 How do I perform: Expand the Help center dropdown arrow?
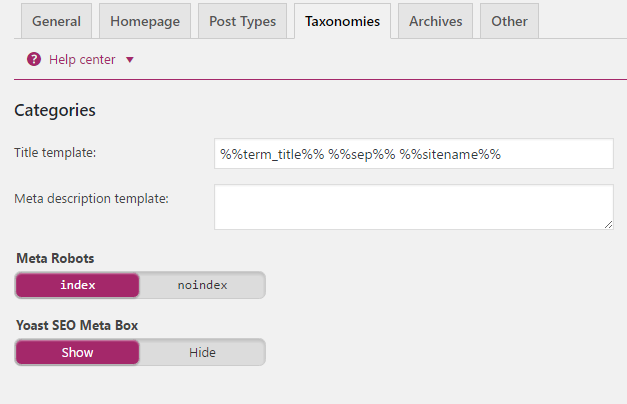click(x=130, y=60)
